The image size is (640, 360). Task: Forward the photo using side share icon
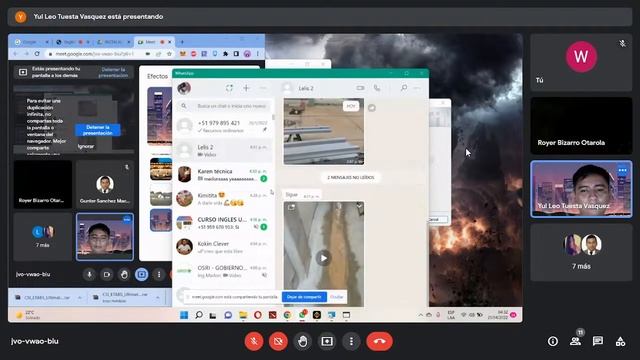pyautogui.click(x=371, y=108)
